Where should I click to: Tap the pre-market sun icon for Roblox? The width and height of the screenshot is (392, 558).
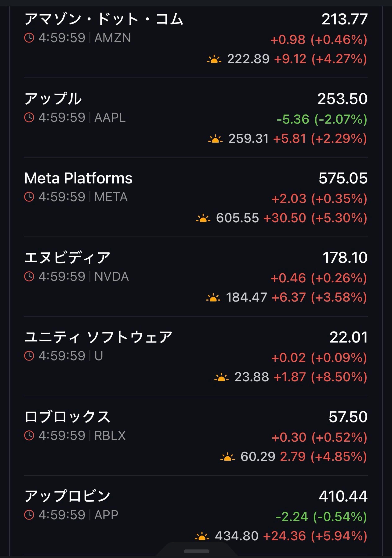coord(228,457)
